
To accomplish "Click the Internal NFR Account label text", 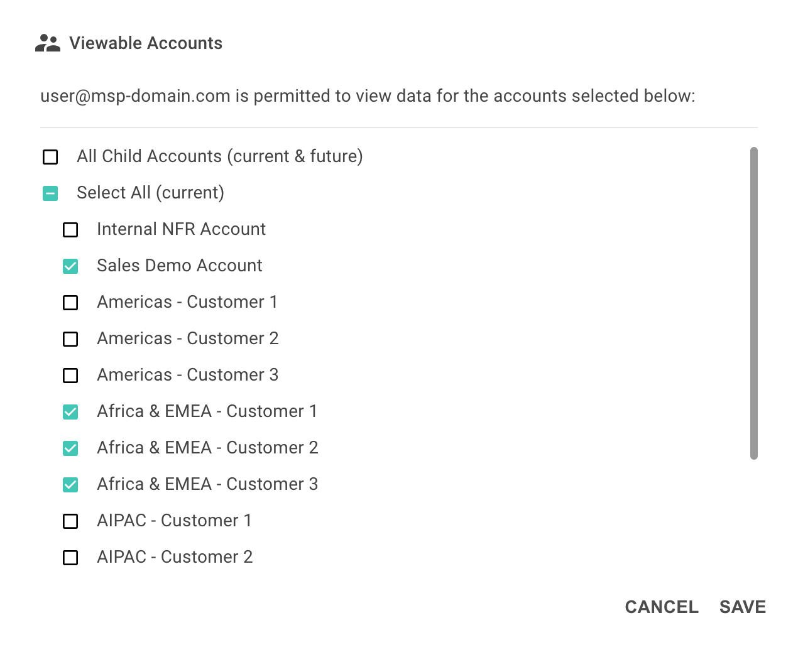I will (x=181, y=229).
